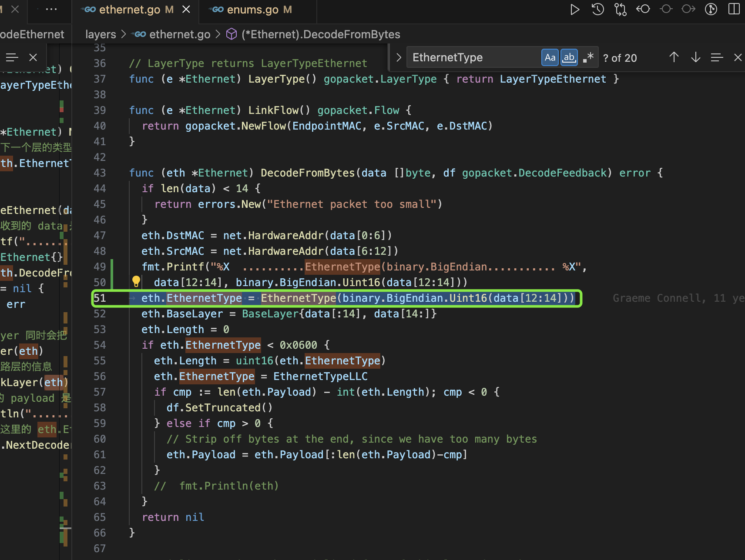The width and height of the screenshot is (745, 560).
Task: Close find widget in left pane
Action: pos(33,57)
